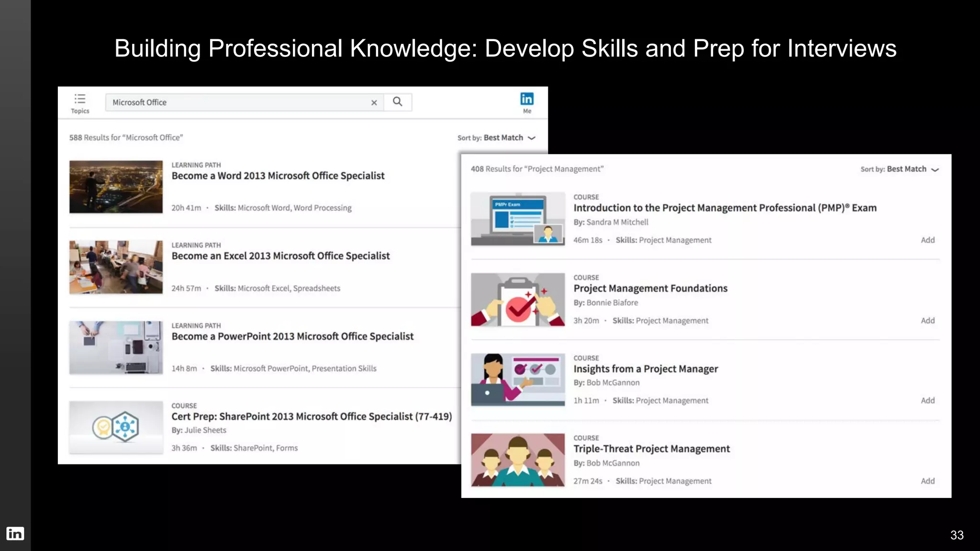980x551 pixels.
Task: Click author Bob McGannon under Insights course
Action: (613, 383)
